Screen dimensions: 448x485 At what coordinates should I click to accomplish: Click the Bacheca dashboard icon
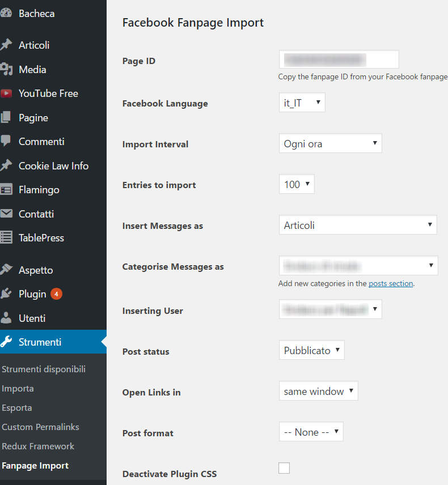(x=6, y=13)
